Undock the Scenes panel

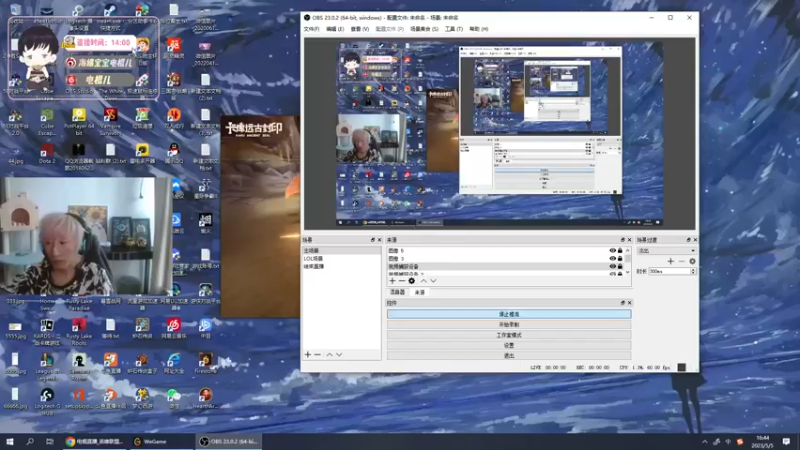[372, 240]
